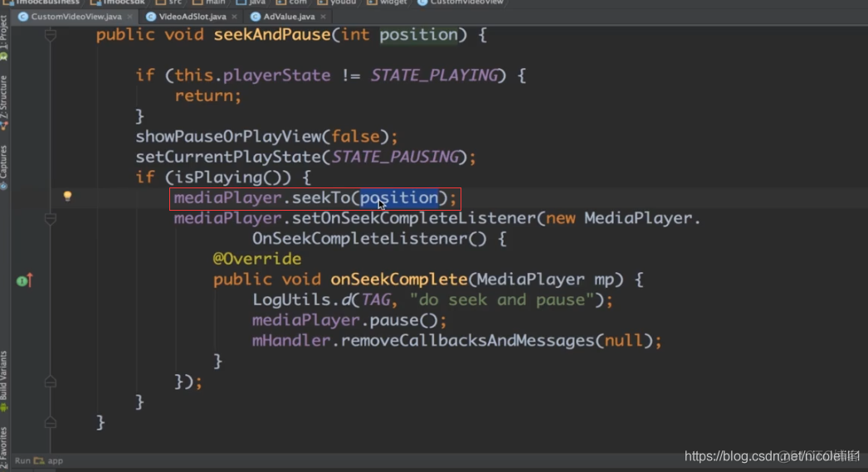Image resolution: width=868 pixels, height=472 pixels.
Task: Close the AdValue.java editor tab
Action: (323, 17)
